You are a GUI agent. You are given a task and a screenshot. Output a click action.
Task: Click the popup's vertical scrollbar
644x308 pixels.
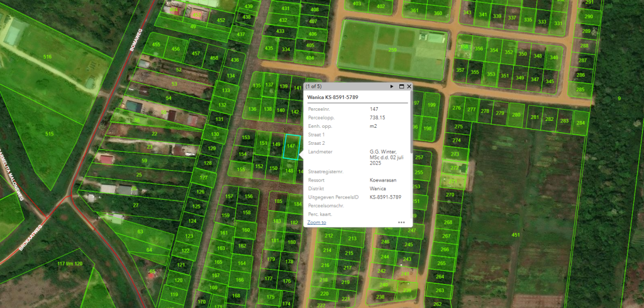coord(411,126)
